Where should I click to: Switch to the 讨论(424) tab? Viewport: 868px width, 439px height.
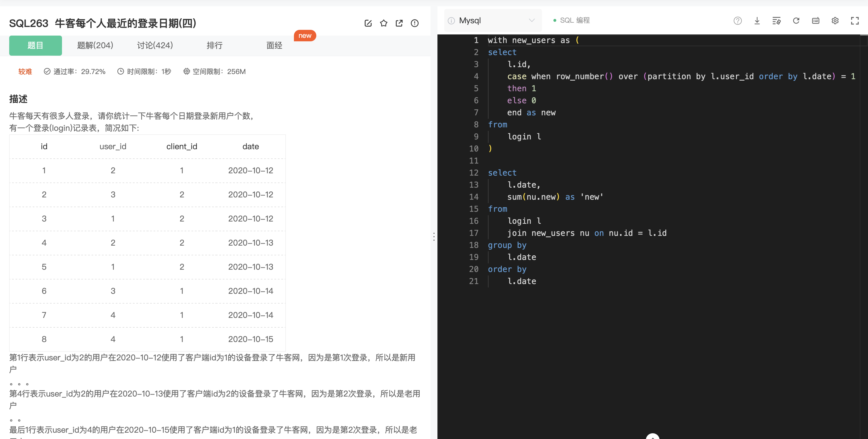click(x=155, y=46)
